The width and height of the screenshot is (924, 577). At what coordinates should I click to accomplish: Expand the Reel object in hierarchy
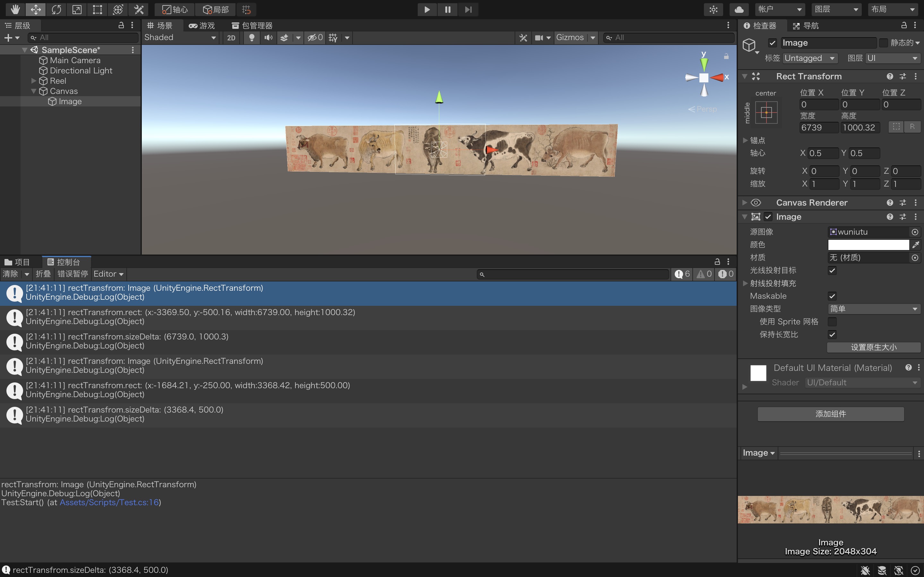coord(34,81)
